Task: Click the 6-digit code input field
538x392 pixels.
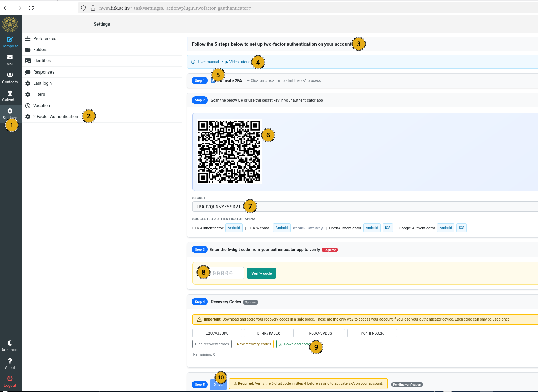Action: (220, 273)
